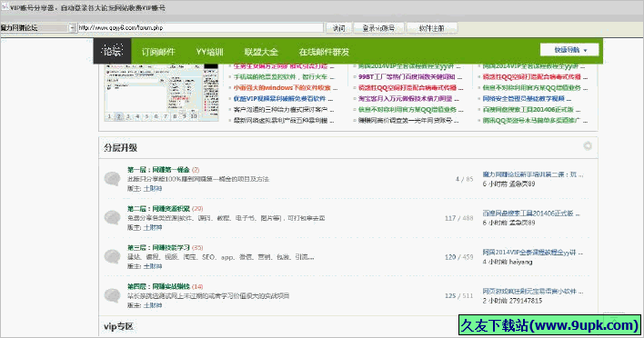Open user haiyang profile link

point(521,262)
